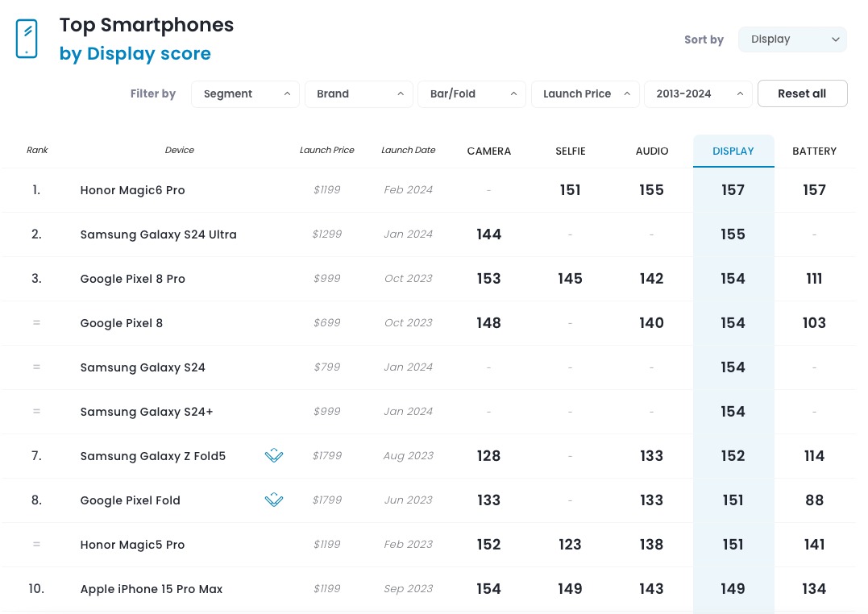868x614 pixels.
Task: Open the Samsung Galaxy S24+ device link
Action: point(146,412)
